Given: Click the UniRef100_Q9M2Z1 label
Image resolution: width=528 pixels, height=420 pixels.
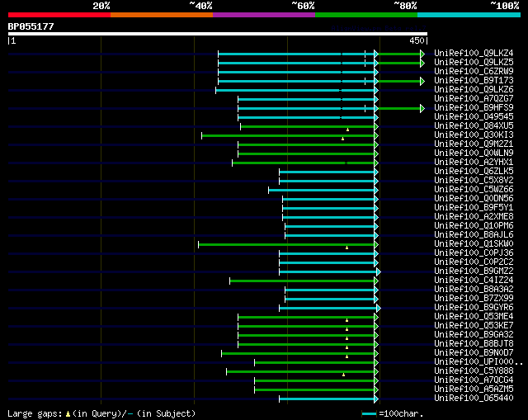Looking at the screenshot, I should [x=474, y=144].
